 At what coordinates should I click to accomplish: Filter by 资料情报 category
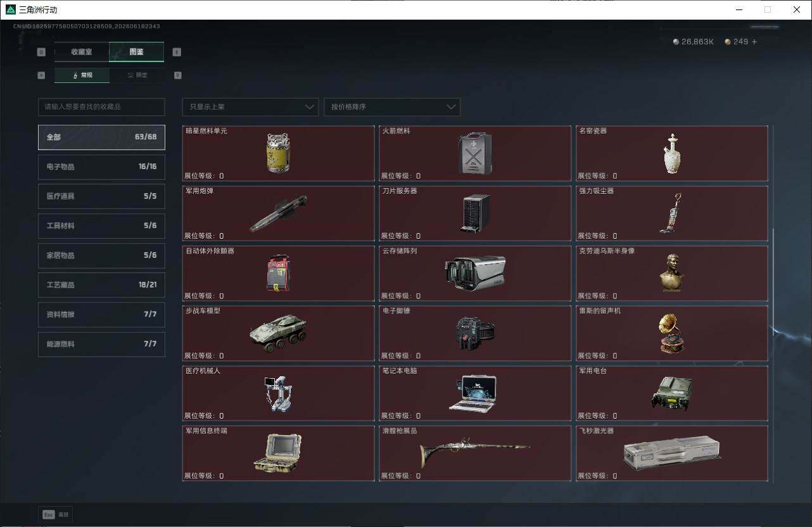click(x=101, y=314)
